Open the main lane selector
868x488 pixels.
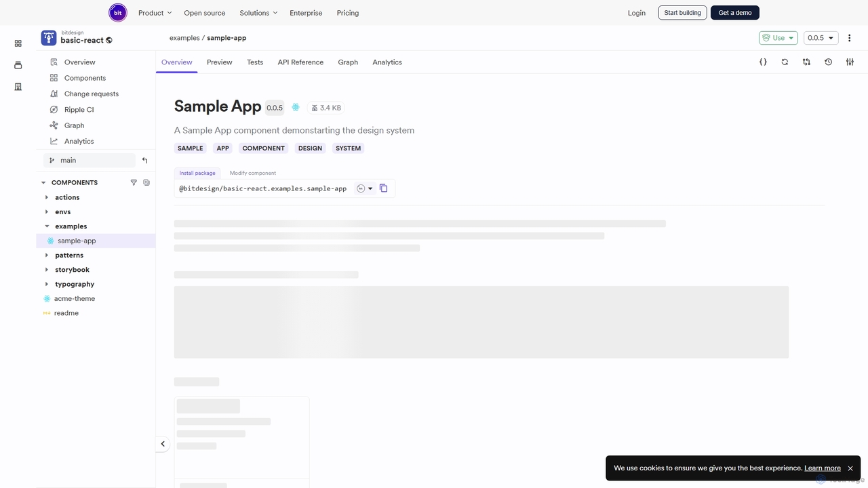pyautogui.click(x=90, y=161)
